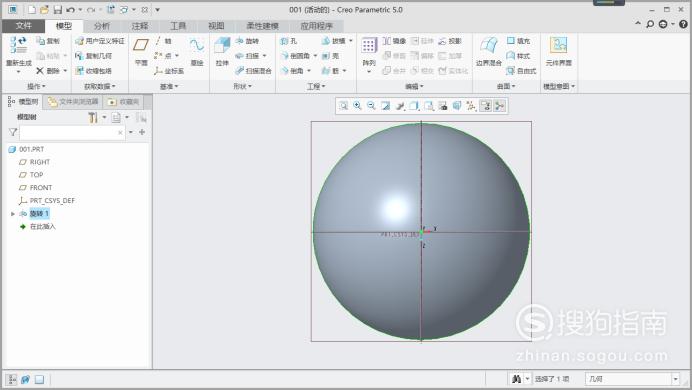The width and height of the screenshot is (692, 390).
Task: Click Repaint icon in graphics toolbar
Action: point(386,106)
